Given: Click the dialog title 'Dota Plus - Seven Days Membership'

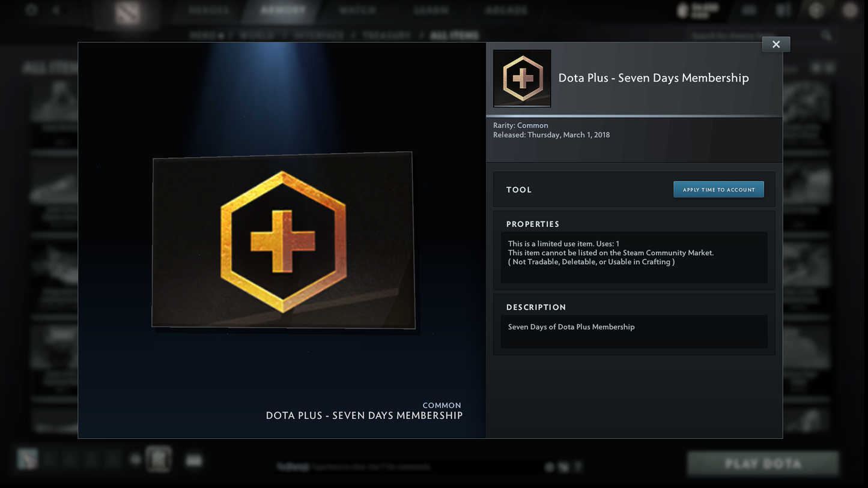Looking at the screenshot, I should click(654, 78).
